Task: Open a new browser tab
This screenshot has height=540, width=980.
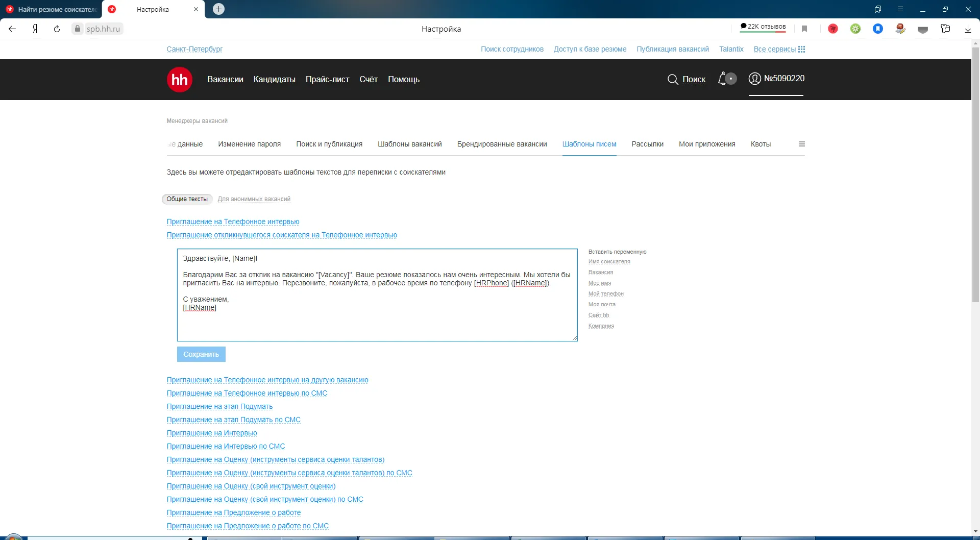Action: [x=218, y=9]
